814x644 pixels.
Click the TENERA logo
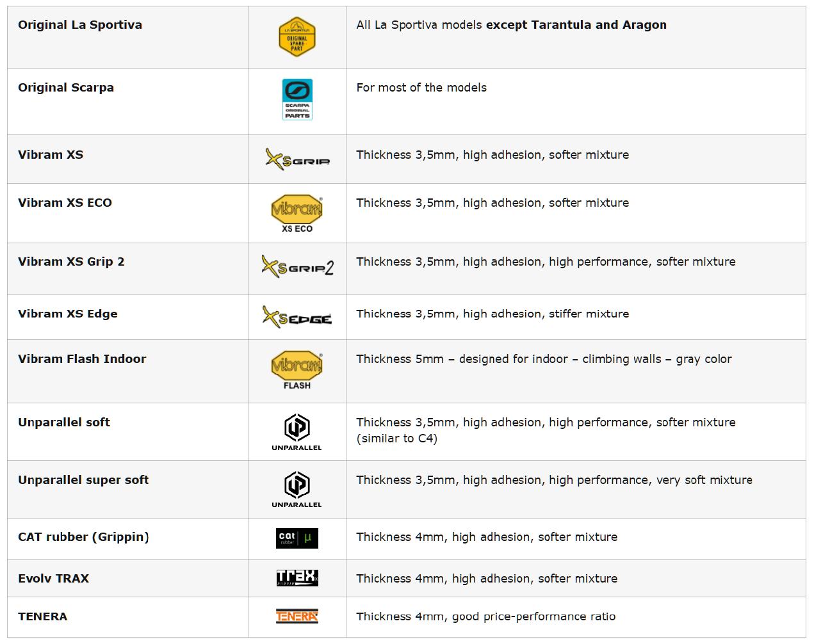(x=297, y=616)
